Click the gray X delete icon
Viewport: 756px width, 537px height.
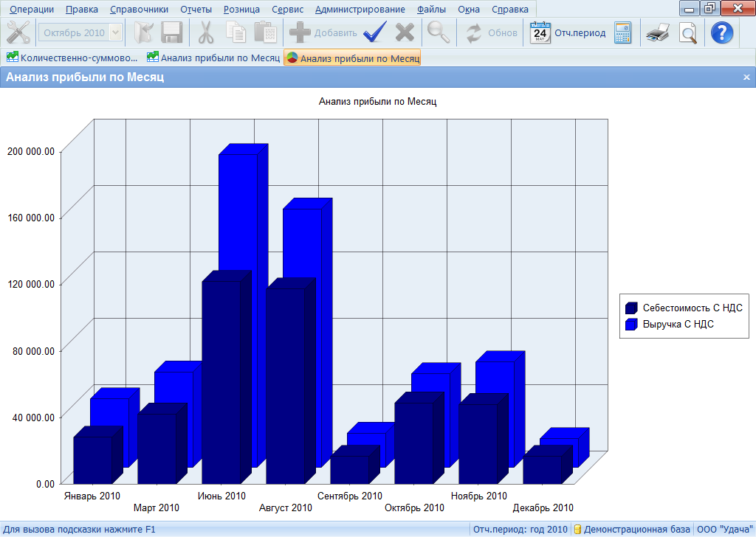[x=405, y=32]
